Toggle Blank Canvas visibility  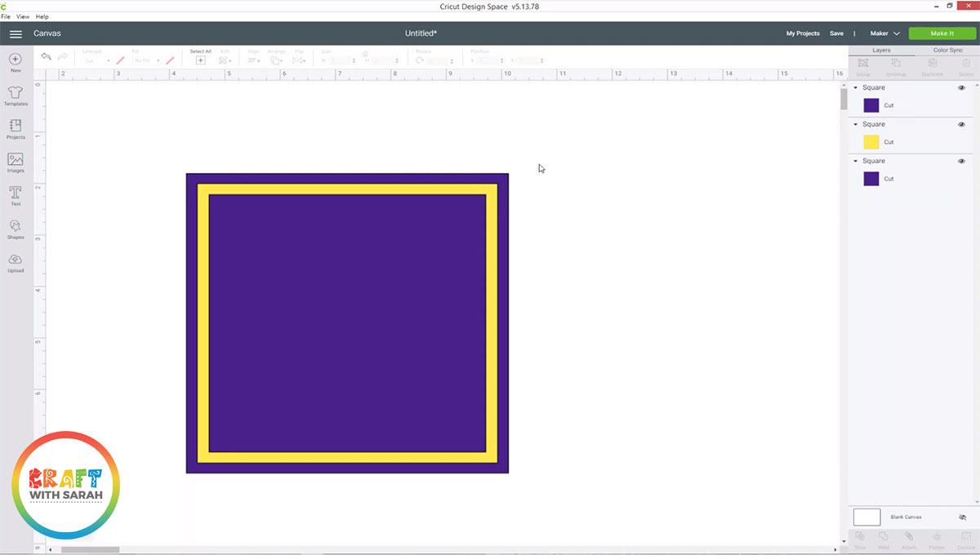[961, 517]
